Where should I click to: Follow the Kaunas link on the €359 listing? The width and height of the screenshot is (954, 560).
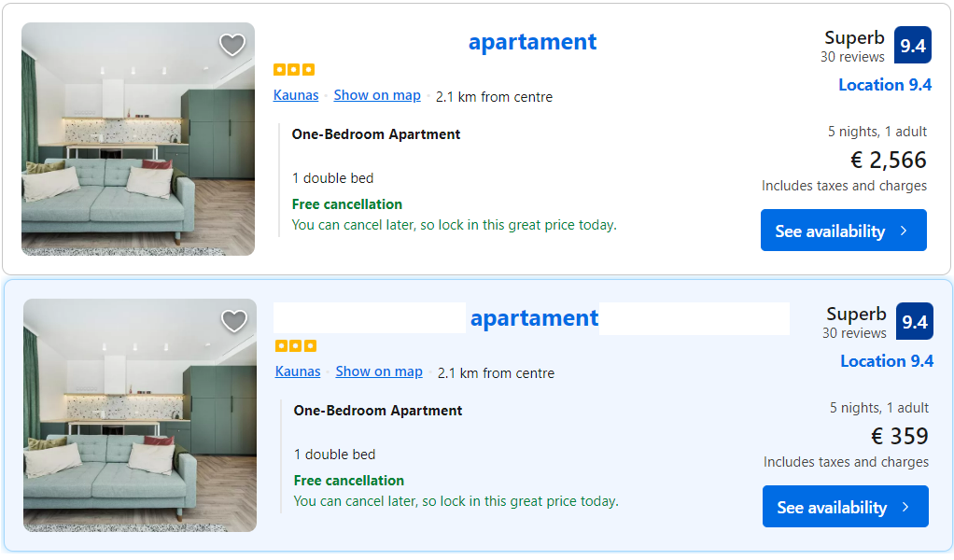click(x=298, y=371)
